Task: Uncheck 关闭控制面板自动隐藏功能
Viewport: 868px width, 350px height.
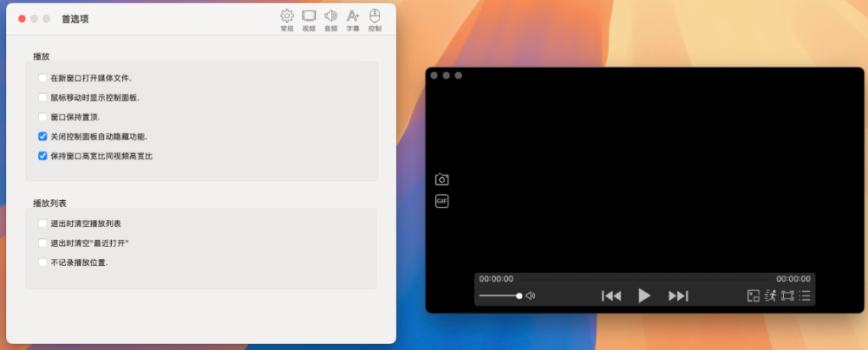Action: click(42, 136)
